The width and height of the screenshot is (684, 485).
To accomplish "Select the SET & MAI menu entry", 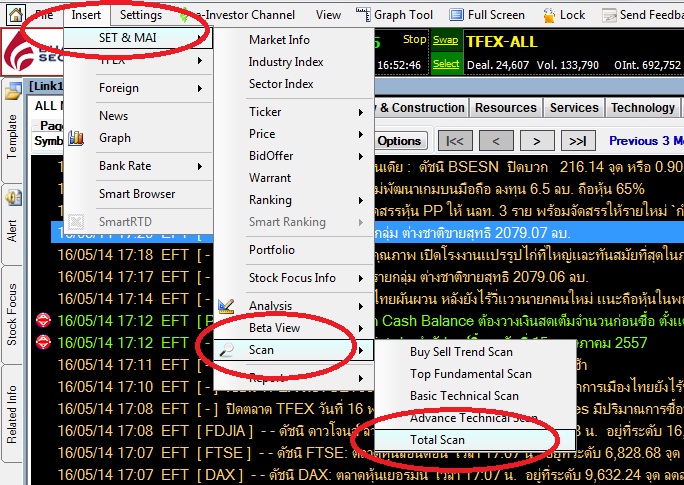I will tap(138, 38).
